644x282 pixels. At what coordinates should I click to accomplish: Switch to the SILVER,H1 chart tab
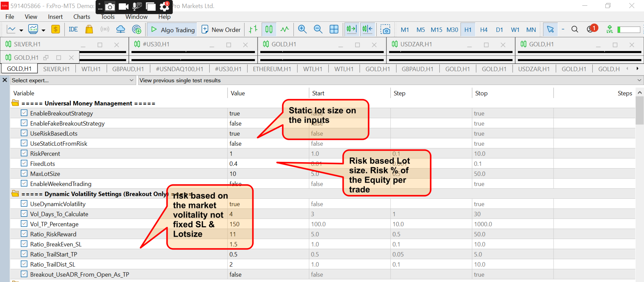tap(56, 69)
